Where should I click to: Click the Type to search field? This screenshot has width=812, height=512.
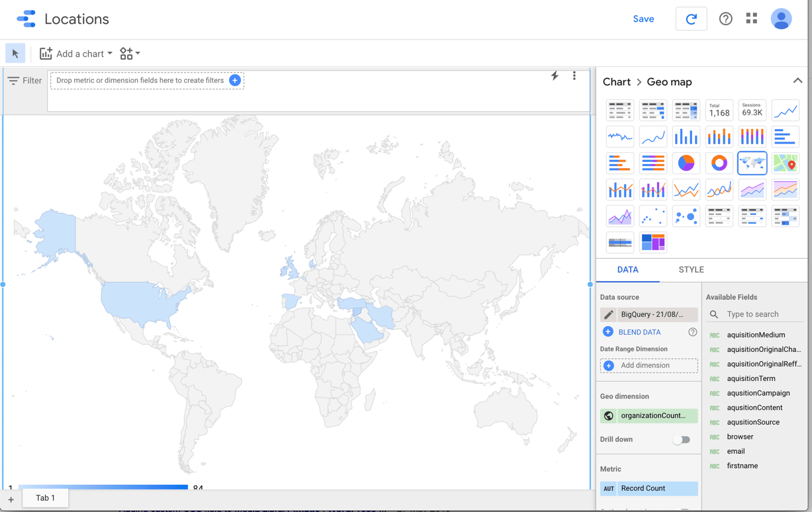pos(761,314)
